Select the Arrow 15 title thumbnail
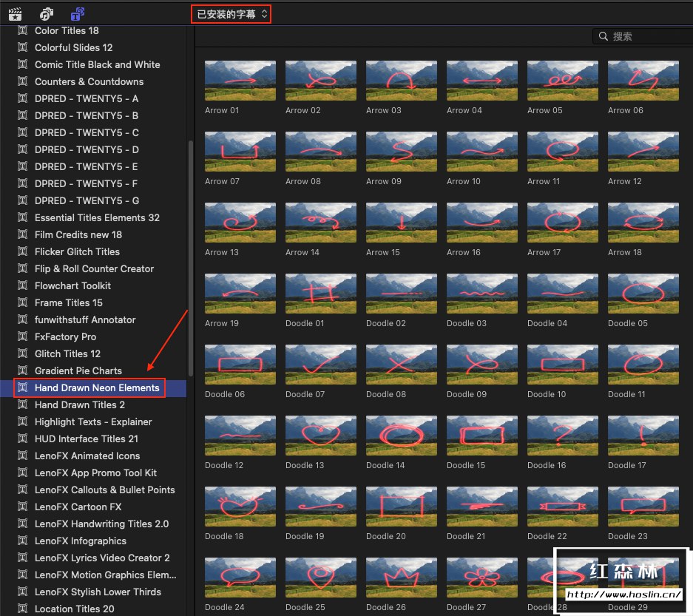Screen dimensions: 693x616 tap(402, 223)
